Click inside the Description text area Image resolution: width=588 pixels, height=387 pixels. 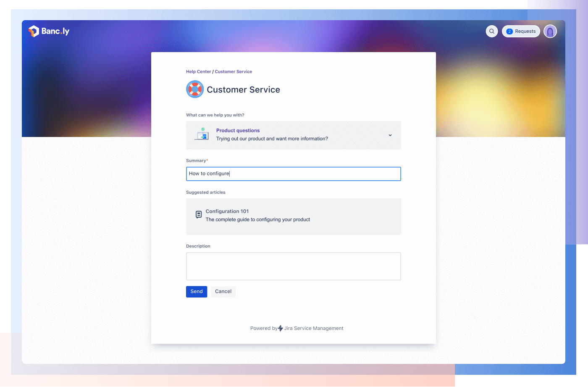[293, 266]
